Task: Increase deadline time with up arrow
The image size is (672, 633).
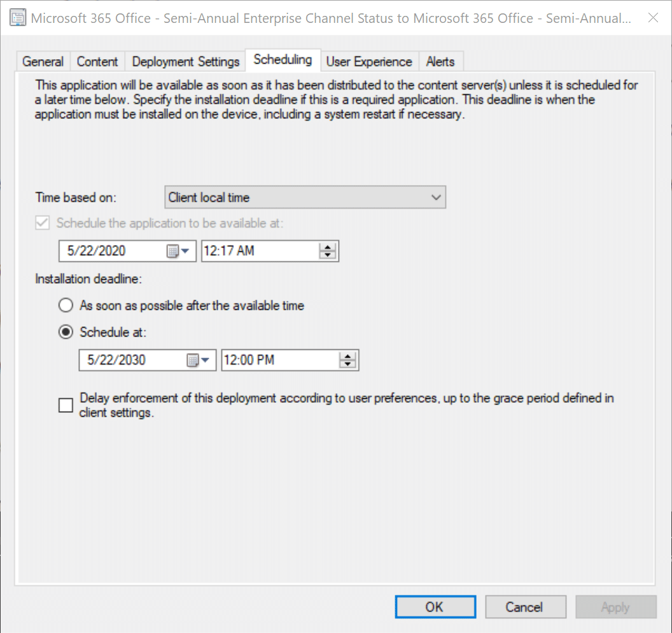Action: (347, 356)
